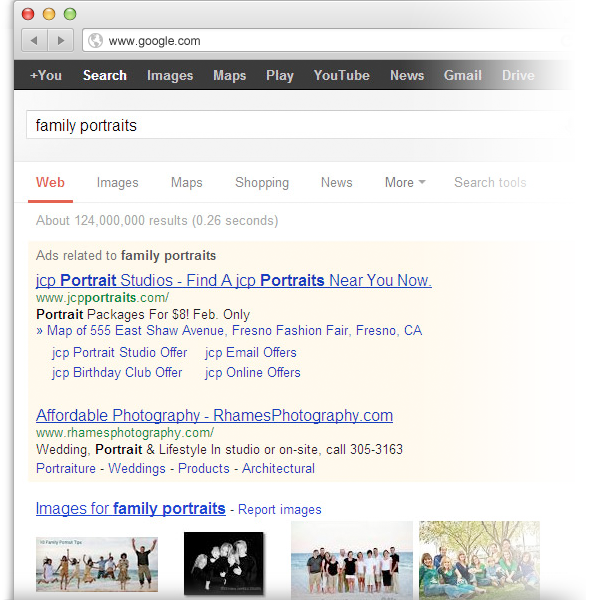Open +You in the Google bar
This screenshot has width=600, height=600.
[x=46, y=75]
